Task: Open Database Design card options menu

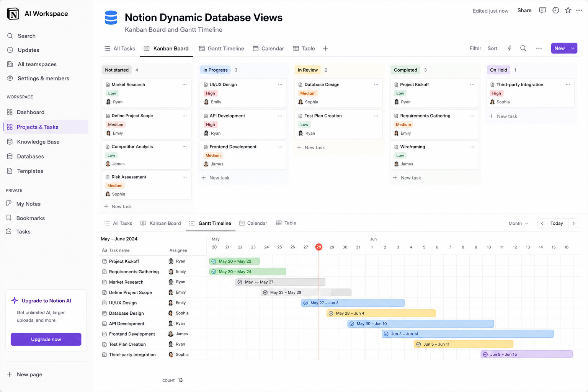Action: (x=376, y=85)
